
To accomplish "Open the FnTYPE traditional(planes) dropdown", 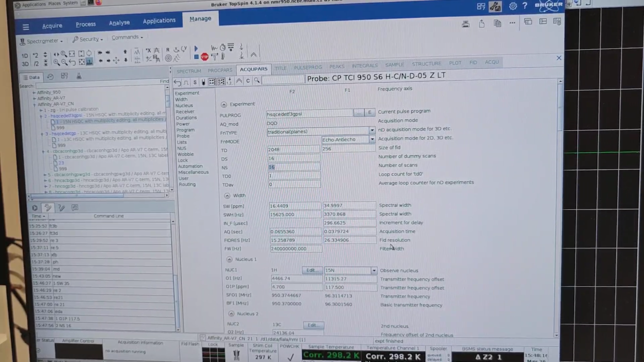I will pyautogui.click(x=372, y=130).
